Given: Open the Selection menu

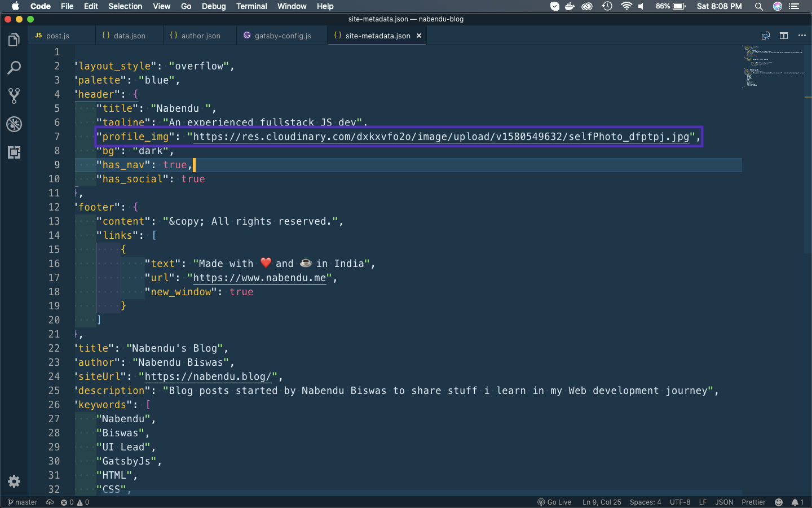Looking at the screenshot, I should click(x=125, y=6).
